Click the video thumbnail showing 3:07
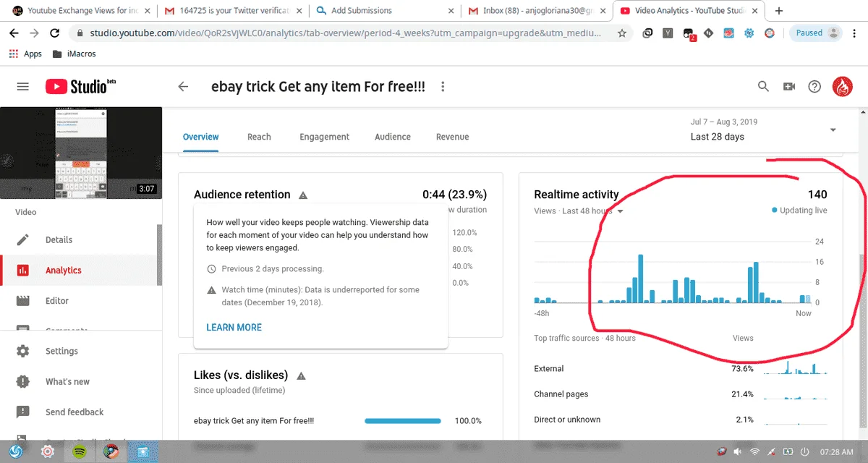Image resolution: width=868 pixels, height=463 pixels. pos(81,153)
